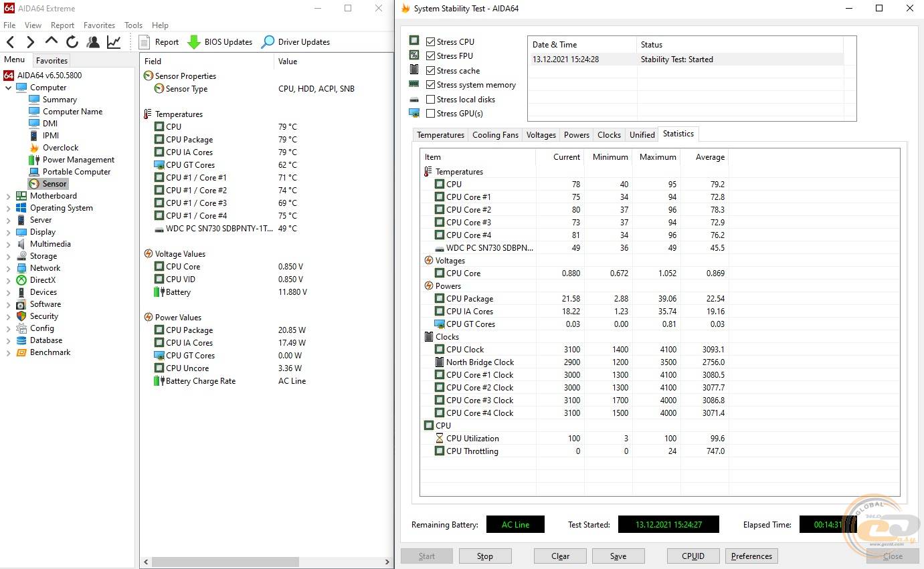Select DMI tree item
This screenshot has height=569, width=924.
pyautogui.click(x=50, y=124)
